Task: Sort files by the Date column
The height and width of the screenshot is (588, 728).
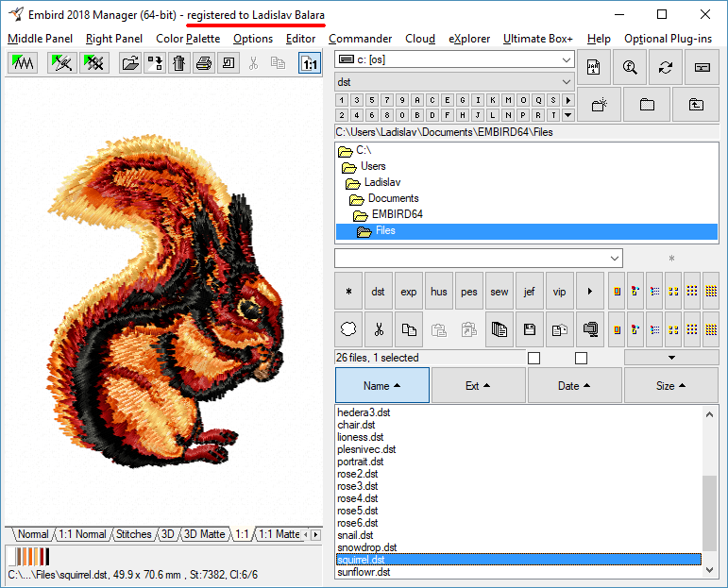Action: (x=574, y=385)
